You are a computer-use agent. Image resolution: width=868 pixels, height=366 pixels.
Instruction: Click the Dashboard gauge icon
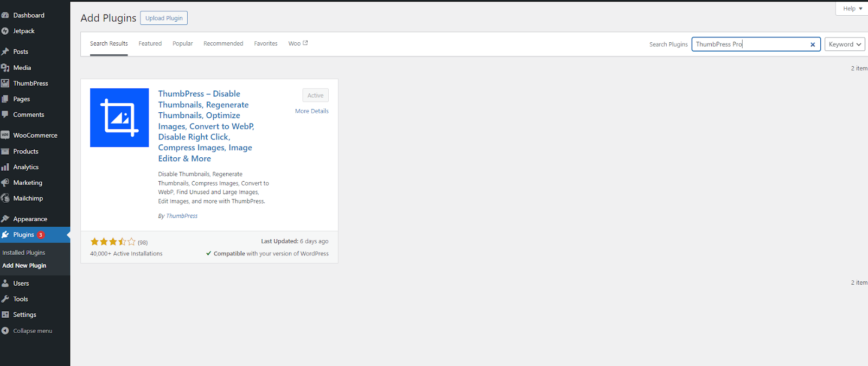pyautogui.click(x=5, y=15)
